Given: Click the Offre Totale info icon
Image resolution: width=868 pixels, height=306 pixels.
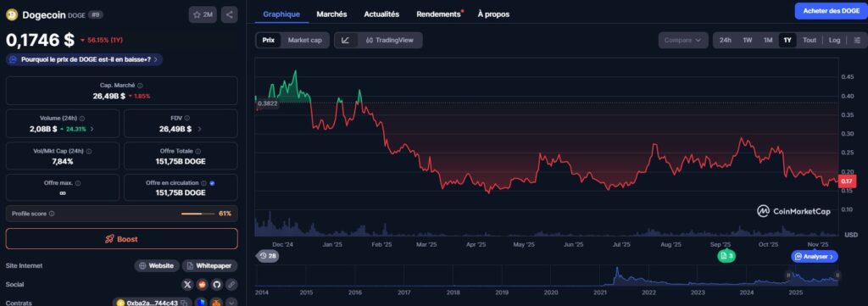Looking at the screenshot, I should (198, 151).
